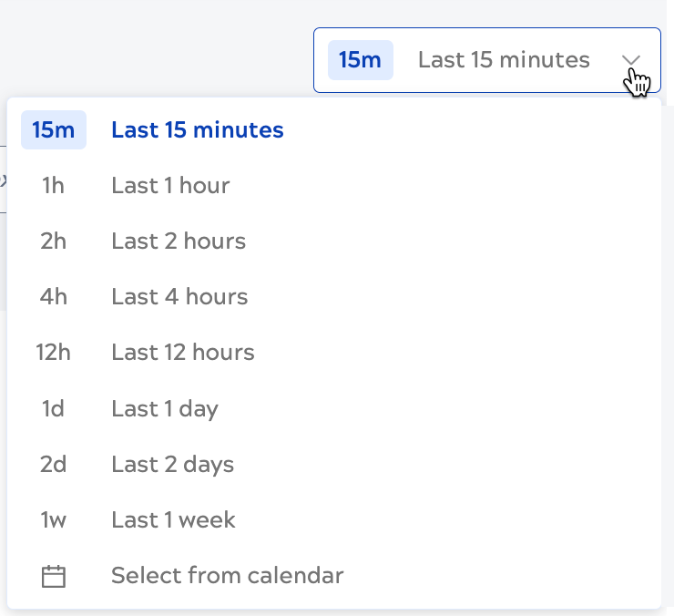Click the 1d shortcut badge
Screen dimensions: 674x616
[54, 409]
